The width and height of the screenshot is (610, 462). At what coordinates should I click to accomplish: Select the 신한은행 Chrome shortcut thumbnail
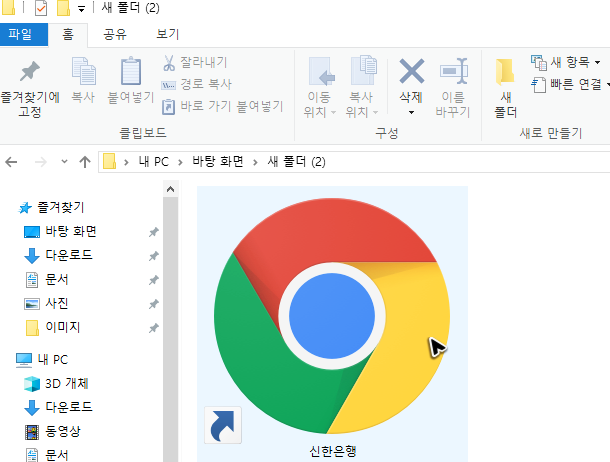(x=332, y=316)
